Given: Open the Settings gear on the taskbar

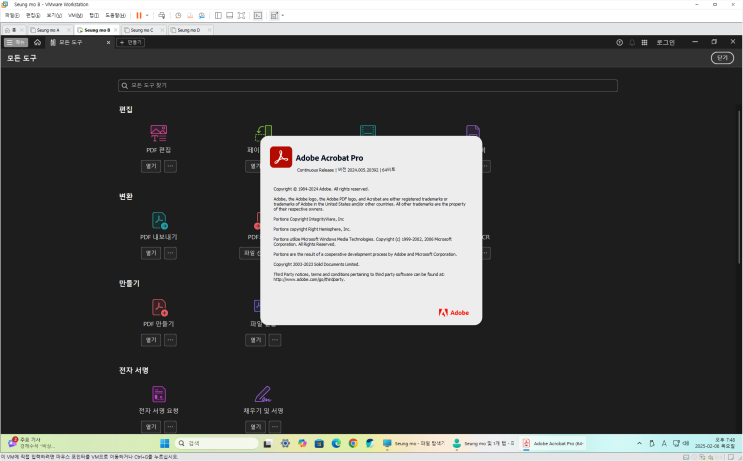Looking at the screenshot, I should [285, 443].
